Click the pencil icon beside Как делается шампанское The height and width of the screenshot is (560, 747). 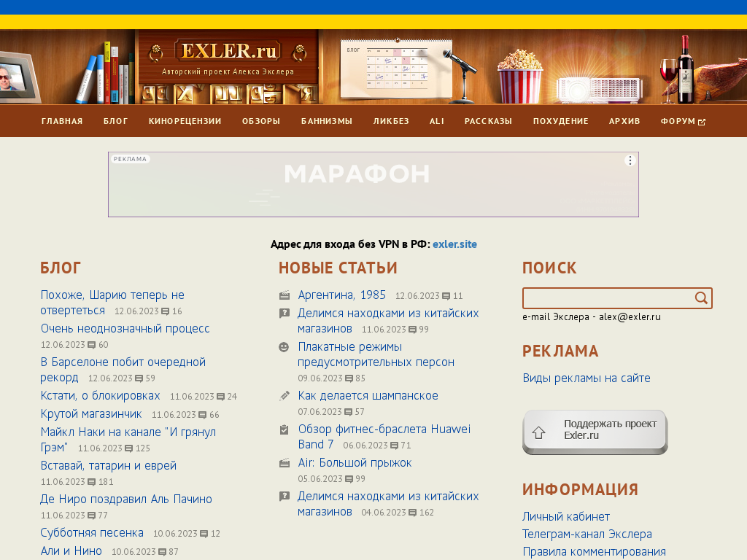(285, 396)
